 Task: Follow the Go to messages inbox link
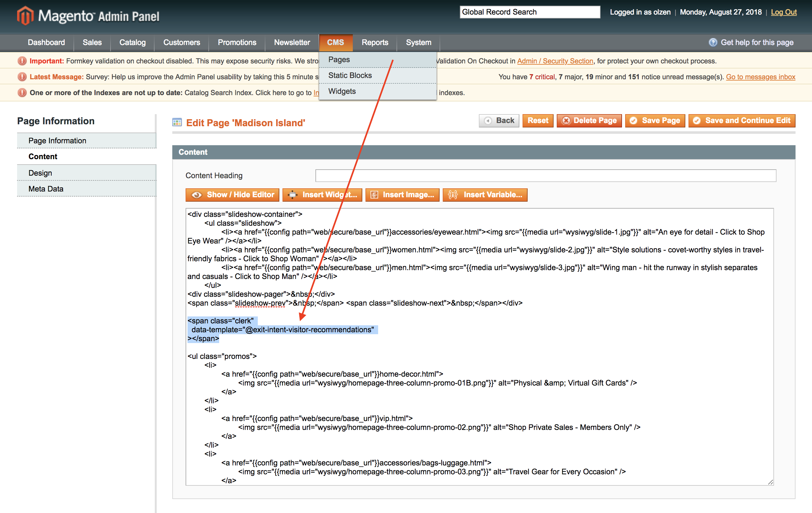(x=760, y=77)
